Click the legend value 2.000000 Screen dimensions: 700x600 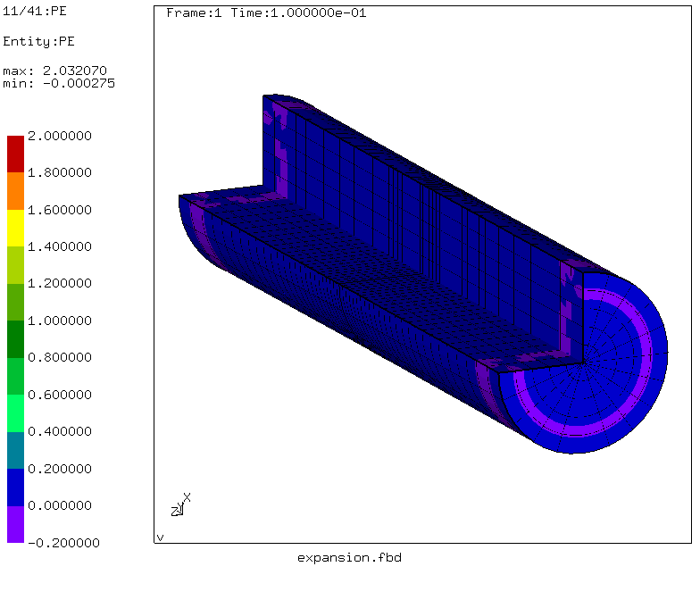tap(60, 136)
